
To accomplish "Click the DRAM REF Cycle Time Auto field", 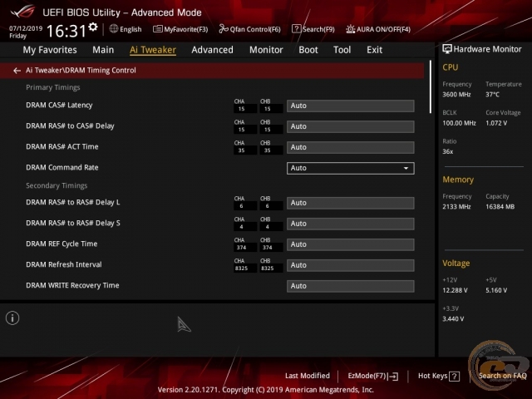I will [351, 244].
